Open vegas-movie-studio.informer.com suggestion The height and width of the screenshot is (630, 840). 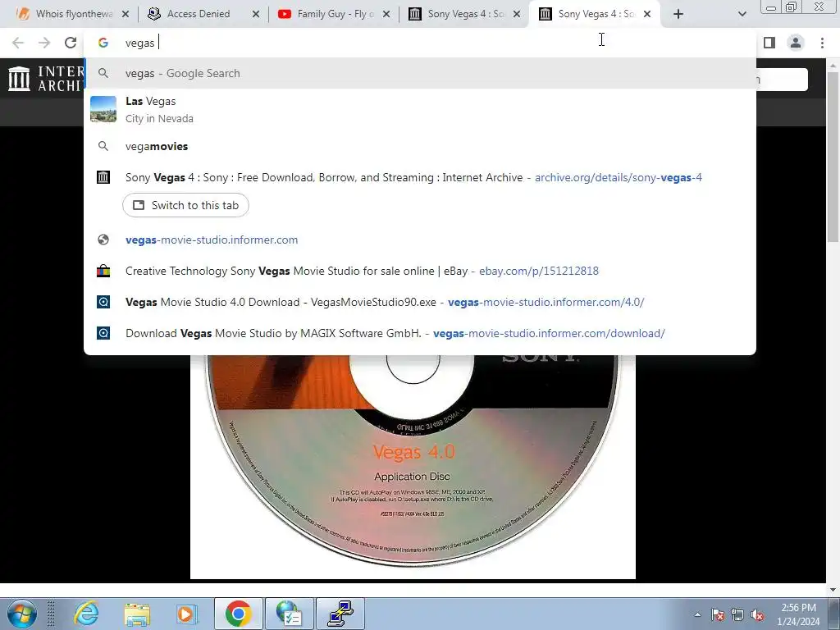point(420,240)
